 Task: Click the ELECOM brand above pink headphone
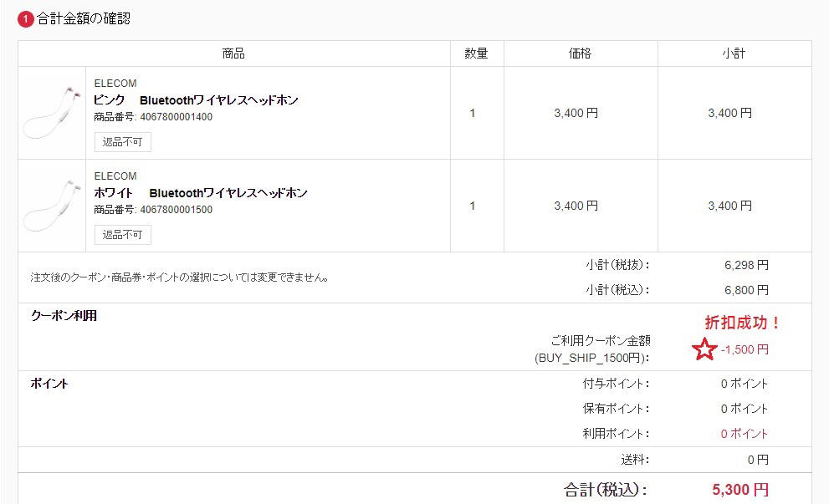(115, 84)
